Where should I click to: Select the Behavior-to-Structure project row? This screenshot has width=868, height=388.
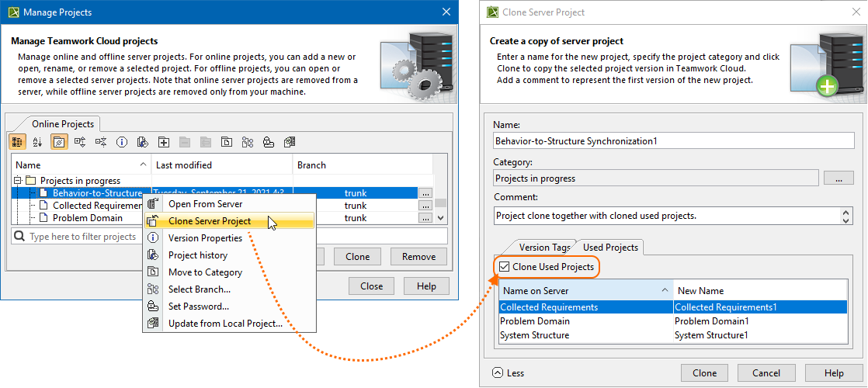click(x=214, y=193)
